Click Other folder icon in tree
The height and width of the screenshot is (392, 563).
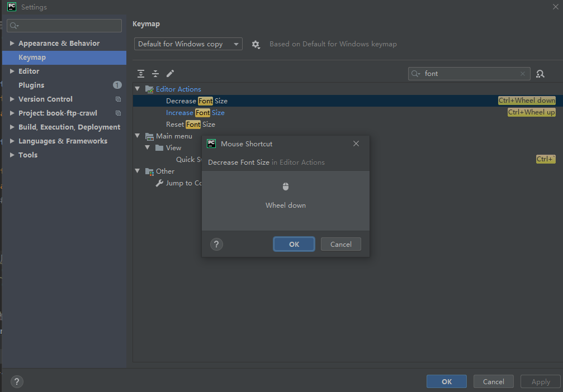(149, 171)
